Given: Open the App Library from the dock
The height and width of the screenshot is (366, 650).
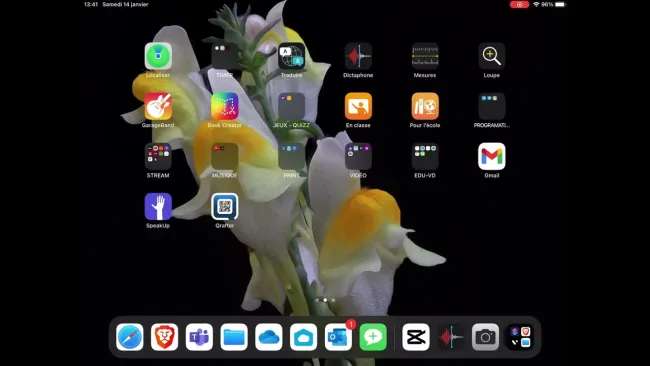Looking at the screenshot, I should coord(520,337).
